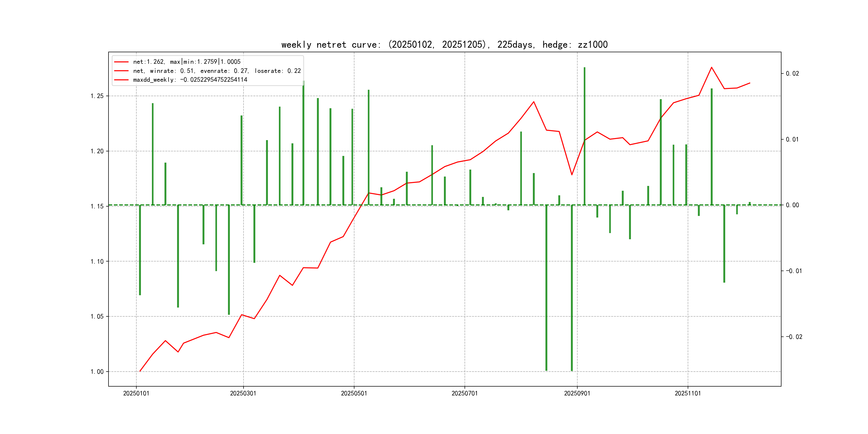The image size is (868, 434).
Task: Click the 20250901 x-axis date label
Action: click(577, 393)
